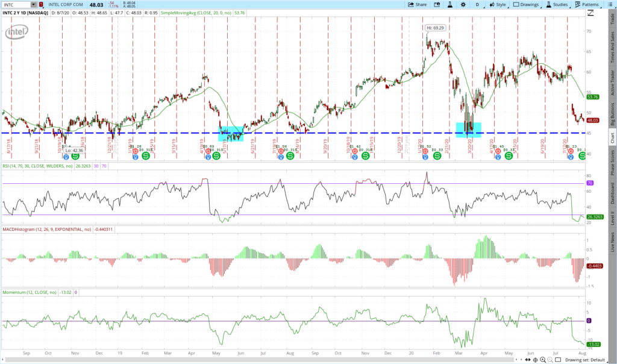Click the INTEL CORP COM company name
Image resolution: width=617 pixels, height=364 pixels.
click(x=66, y=5)
